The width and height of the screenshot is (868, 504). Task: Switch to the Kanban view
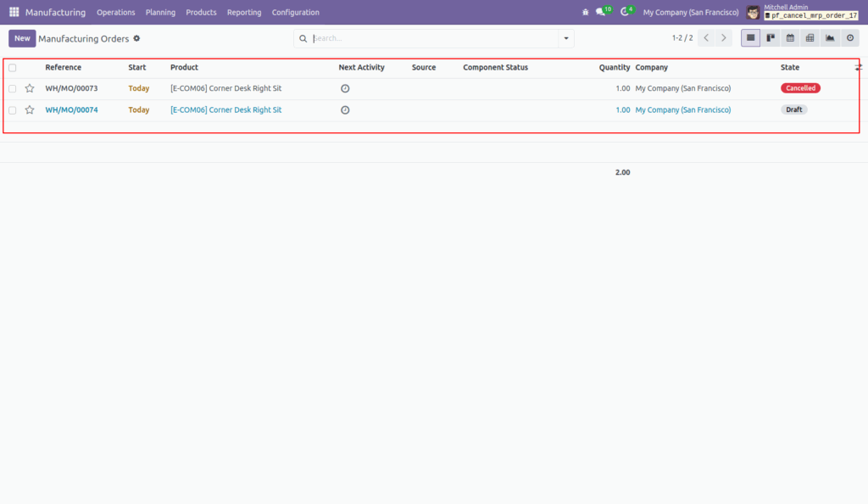(x=770, y=37)
